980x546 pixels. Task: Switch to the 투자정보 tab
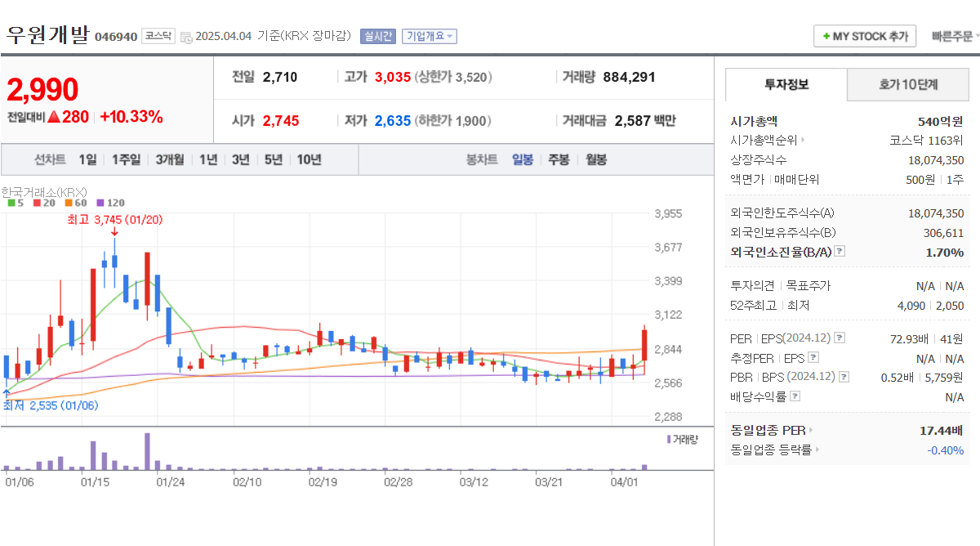click(786, 84)
